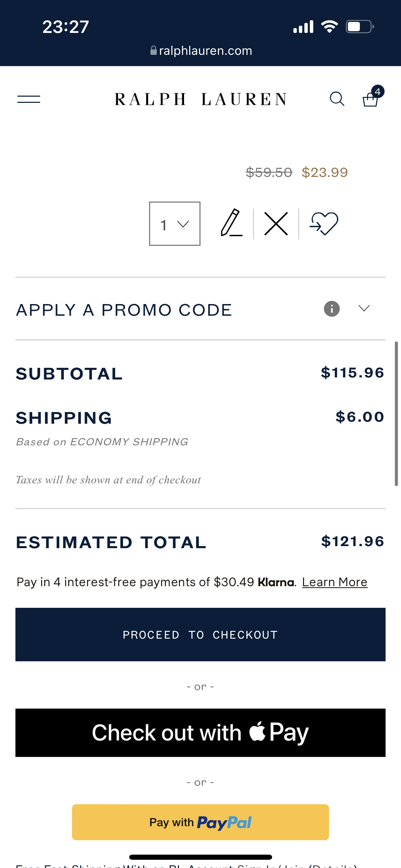Tap the sale price $23.99
Viewport: 401px width, 868px height.
point(325,172)
